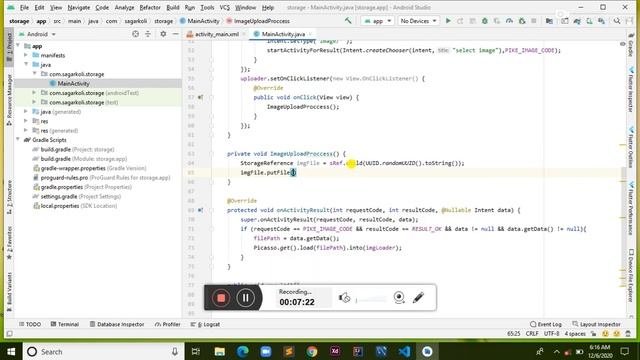Click the recorder speaker volume icon
This screenshot has width=640, height=360.
(344, 298)
